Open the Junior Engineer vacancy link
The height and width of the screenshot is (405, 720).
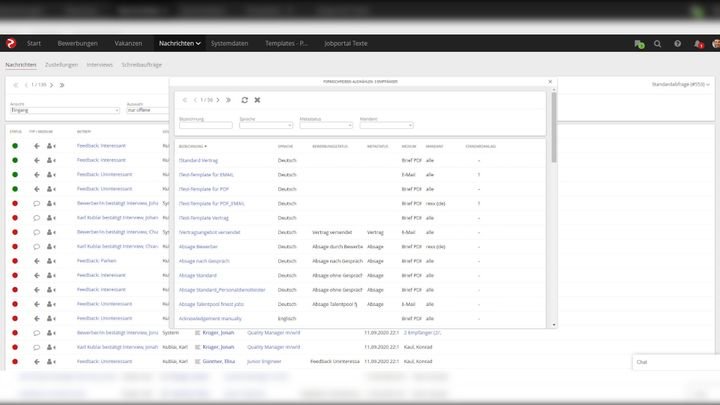coord(264,361)
